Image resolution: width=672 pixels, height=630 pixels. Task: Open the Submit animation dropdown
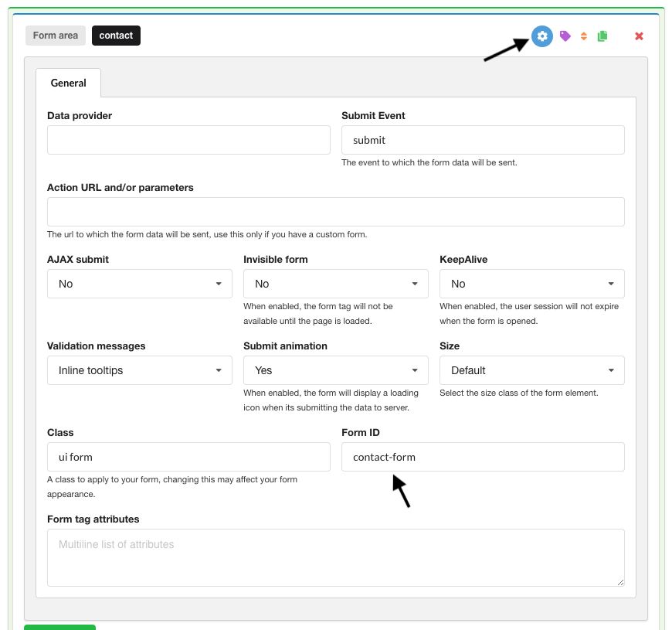click(x=335, y=370)
